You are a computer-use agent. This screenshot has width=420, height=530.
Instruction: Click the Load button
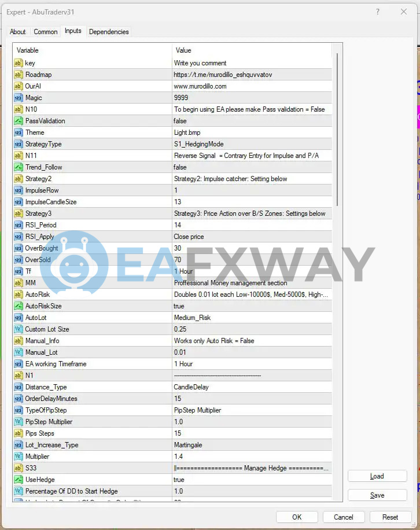[377, 476]
